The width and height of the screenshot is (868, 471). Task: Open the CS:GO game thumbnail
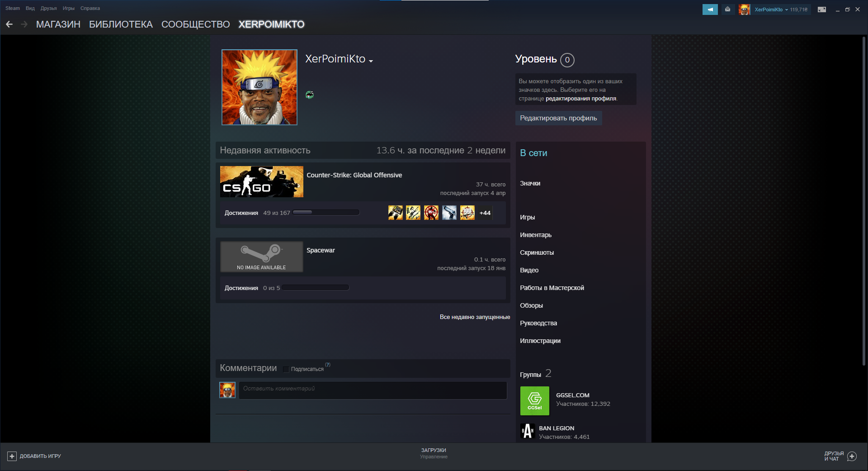point(262,181)
